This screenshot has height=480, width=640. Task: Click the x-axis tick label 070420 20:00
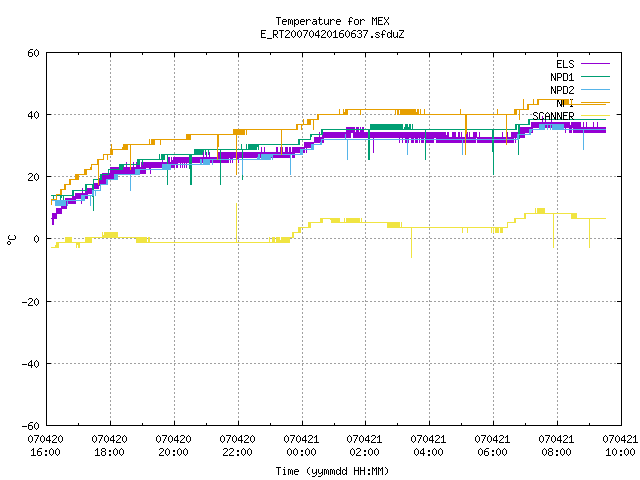pyautogui.click(x=173, y=446)
